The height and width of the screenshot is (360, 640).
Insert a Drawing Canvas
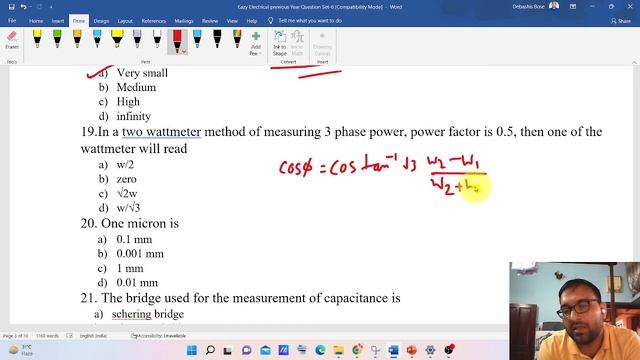pos(322,44)
